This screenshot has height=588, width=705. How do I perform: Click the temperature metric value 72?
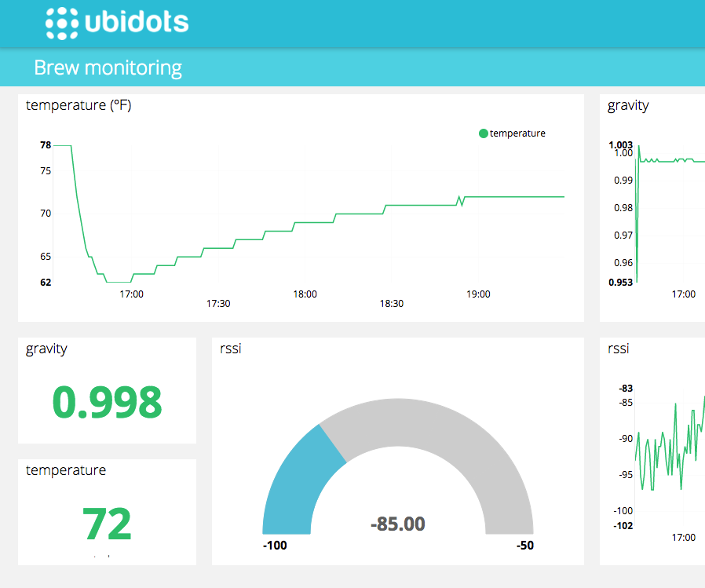coord(106,522)
